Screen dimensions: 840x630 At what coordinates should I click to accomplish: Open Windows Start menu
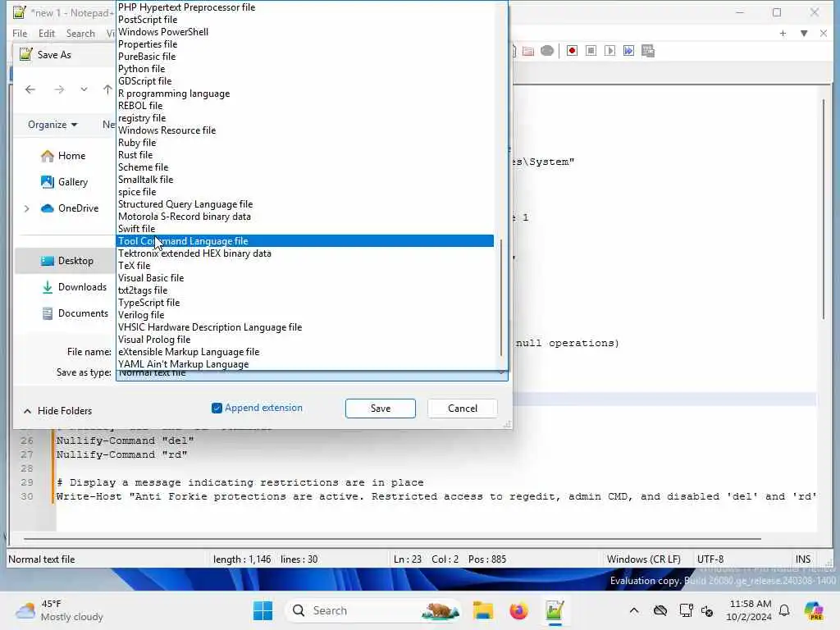[x=262, y=610]
